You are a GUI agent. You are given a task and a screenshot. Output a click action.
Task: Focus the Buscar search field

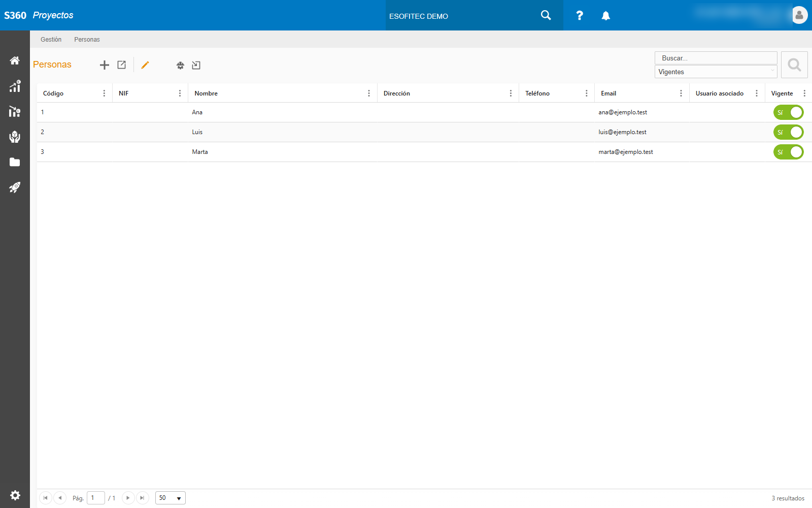pyautogui.click(x=716, y=58)
